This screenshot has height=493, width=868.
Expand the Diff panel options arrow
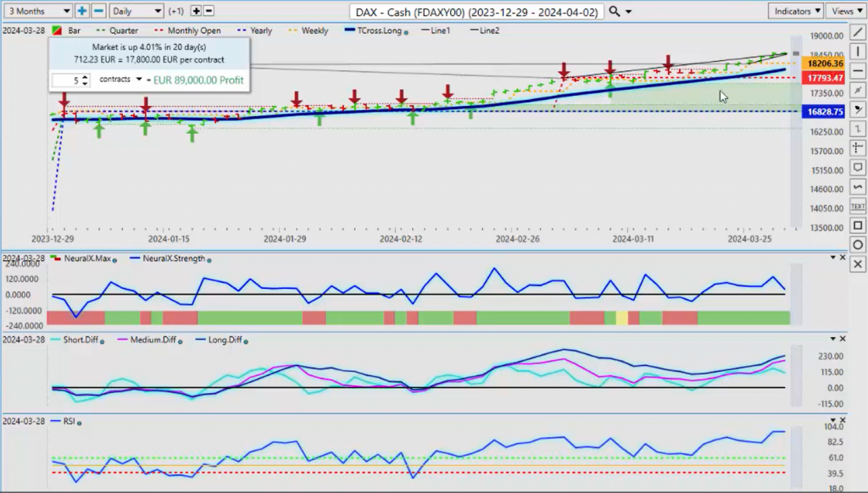[832, 339]
